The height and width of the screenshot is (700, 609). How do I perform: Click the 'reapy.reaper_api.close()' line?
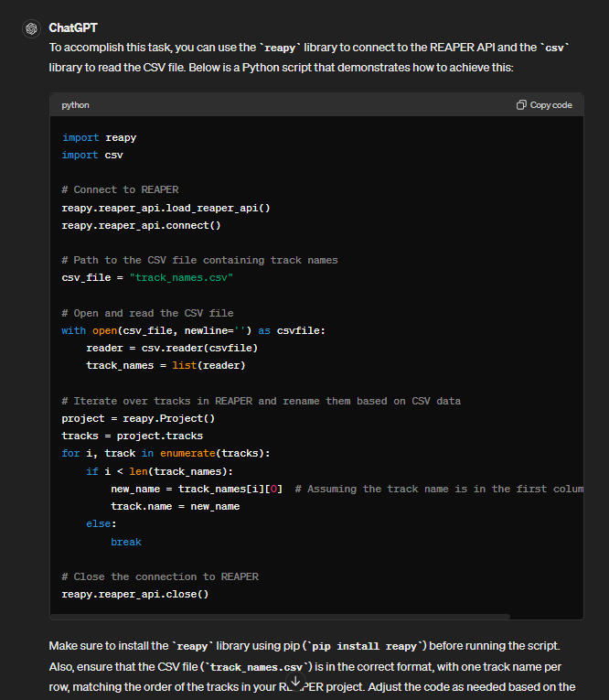coord(135,594)
